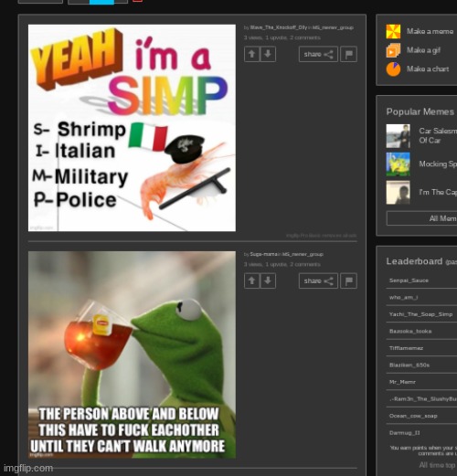Viewport: 457px width, 476px height.
Task: Open the I'm The Captain template thumbnail
Action: [399, 192]
